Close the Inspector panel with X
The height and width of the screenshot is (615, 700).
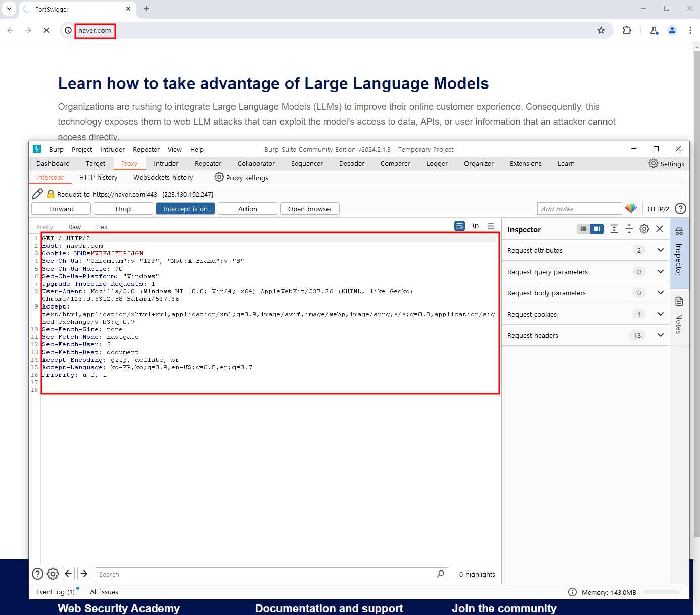point(660,229)
